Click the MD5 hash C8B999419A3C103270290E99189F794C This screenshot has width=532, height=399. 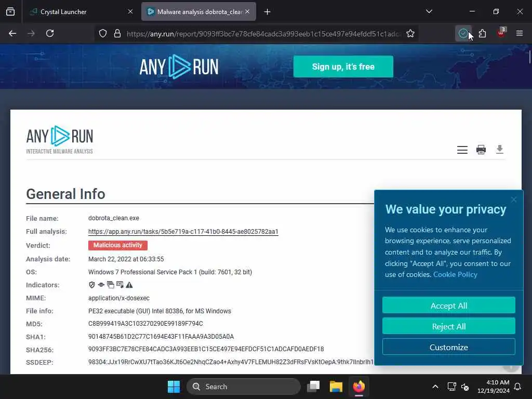point(145,324)
